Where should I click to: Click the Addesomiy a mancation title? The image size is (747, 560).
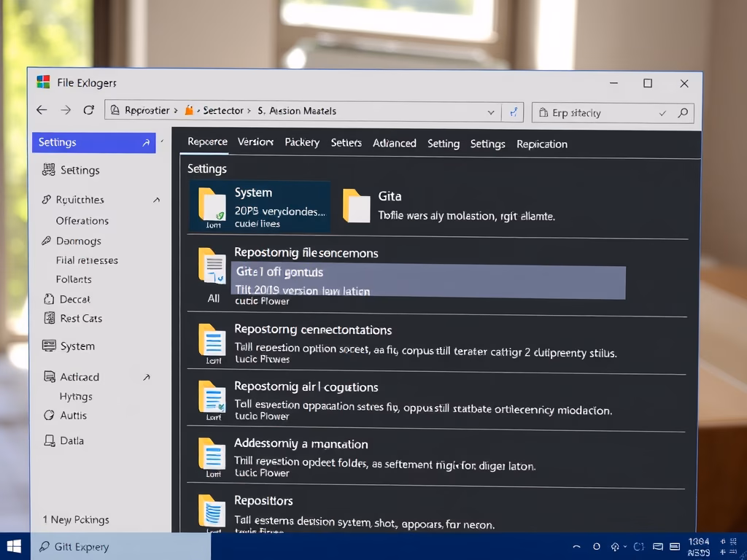tap(301, 444)
